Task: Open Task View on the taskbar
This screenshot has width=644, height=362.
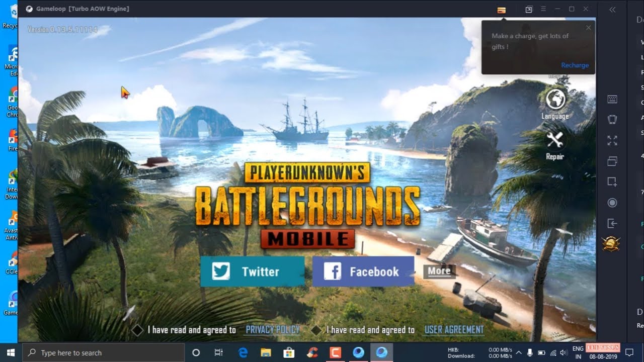Action: click(218, 352)
